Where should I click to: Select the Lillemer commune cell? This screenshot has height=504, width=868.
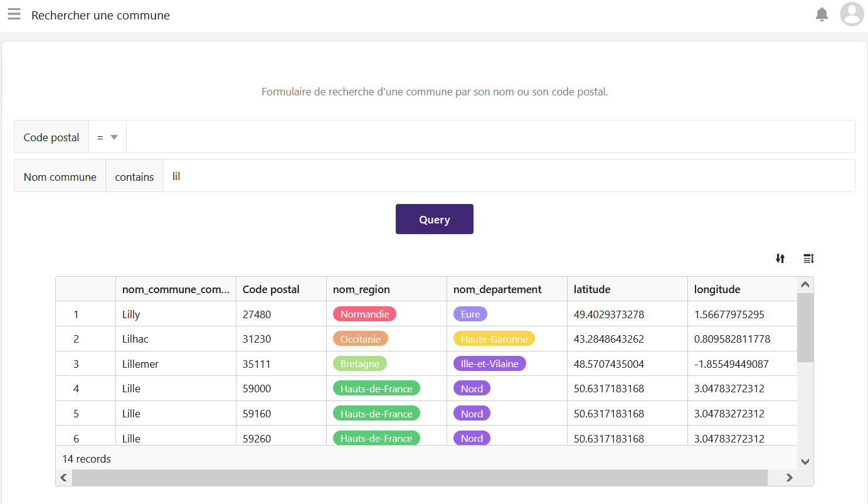click(176, 363)
